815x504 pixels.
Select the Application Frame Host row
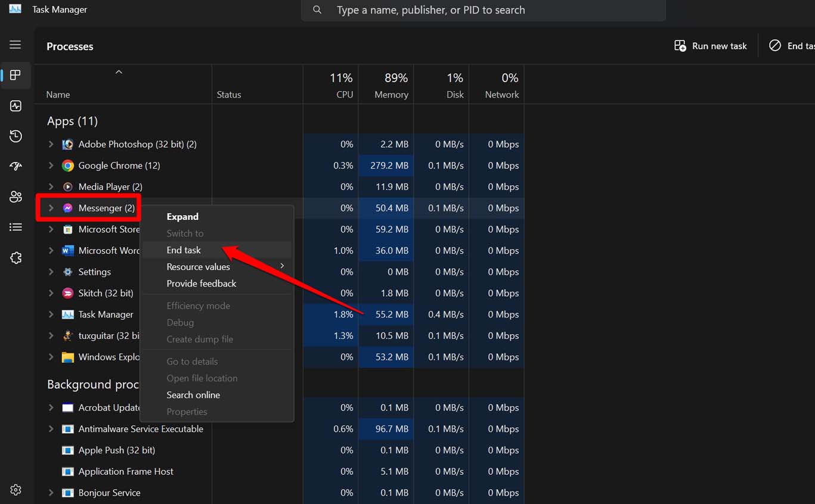279,471
